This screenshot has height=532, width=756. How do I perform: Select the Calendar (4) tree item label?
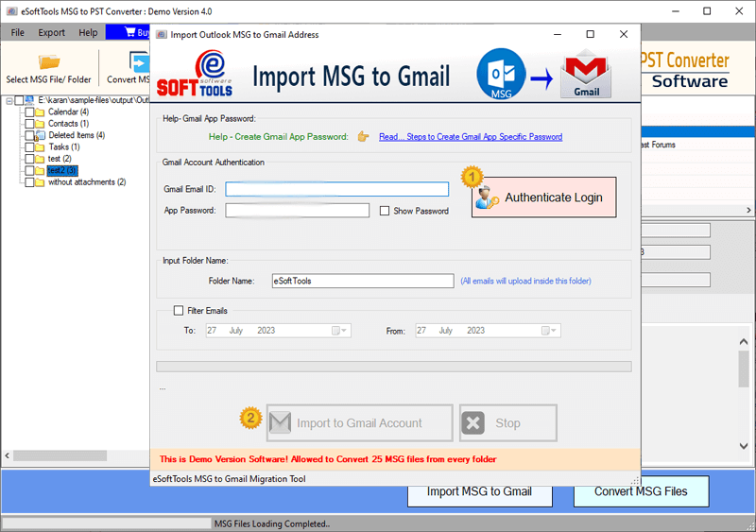click(x=68, y=112)
